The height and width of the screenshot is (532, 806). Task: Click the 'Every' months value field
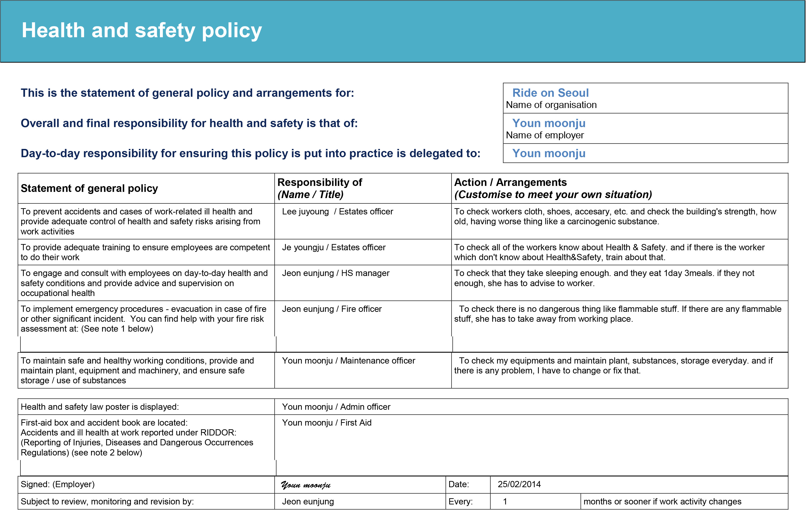point(505,502)
